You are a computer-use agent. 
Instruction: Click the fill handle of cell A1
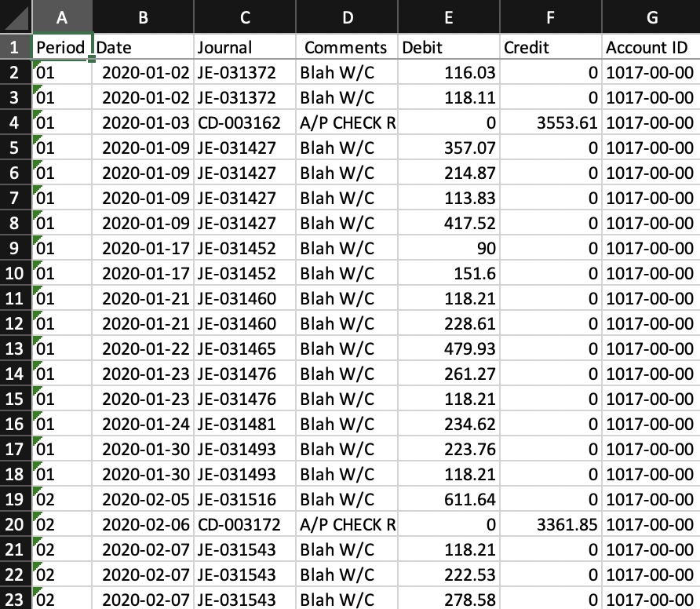click(x=92, y=59)
